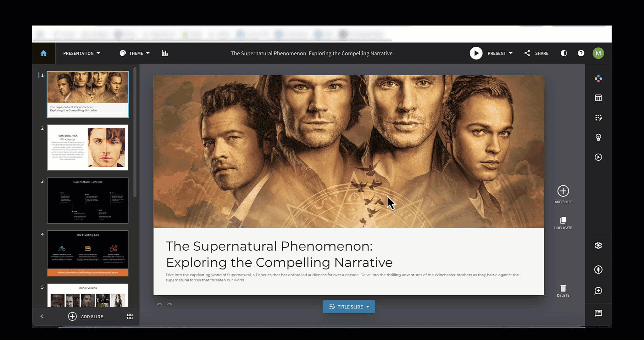Open the user account avatar M
This screenshot has width=644, height=340.
point(598,53)
